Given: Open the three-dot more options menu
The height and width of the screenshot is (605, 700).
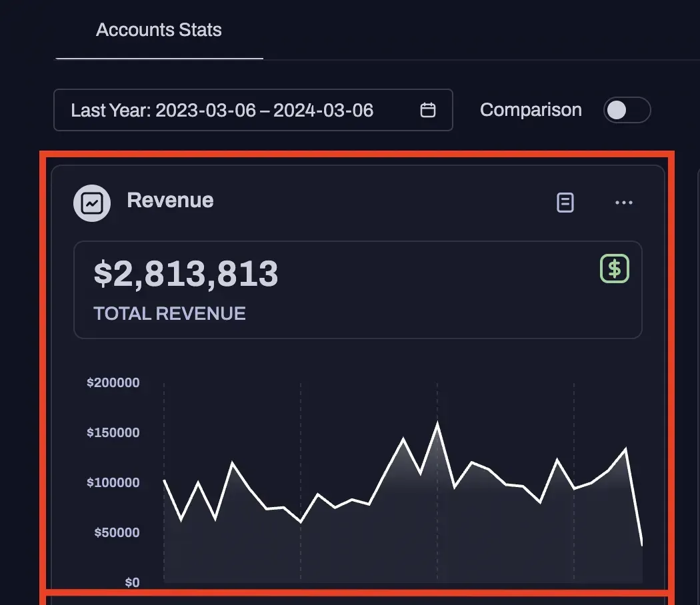Looking at the screenshot, I should pyautogui.click(x=623, y=203).
